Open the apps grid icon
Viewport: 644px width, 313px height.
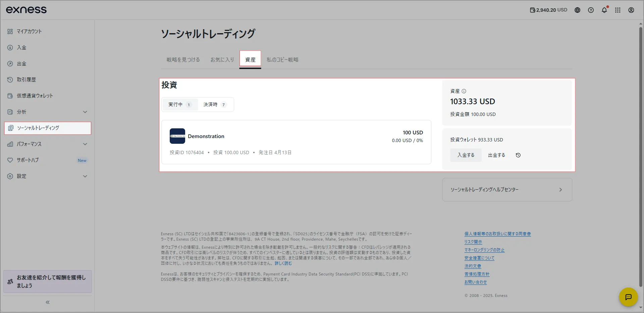point(618,10)
